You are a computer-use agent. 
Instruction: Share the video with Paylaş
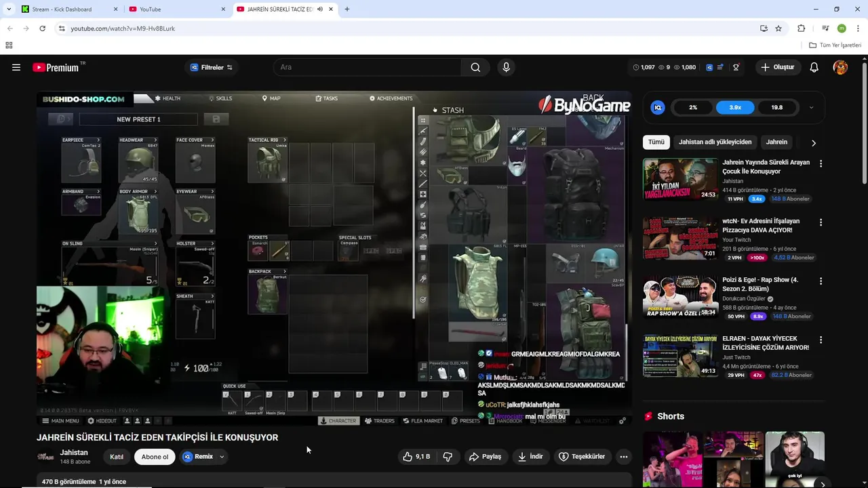click(x=485, y=457)
